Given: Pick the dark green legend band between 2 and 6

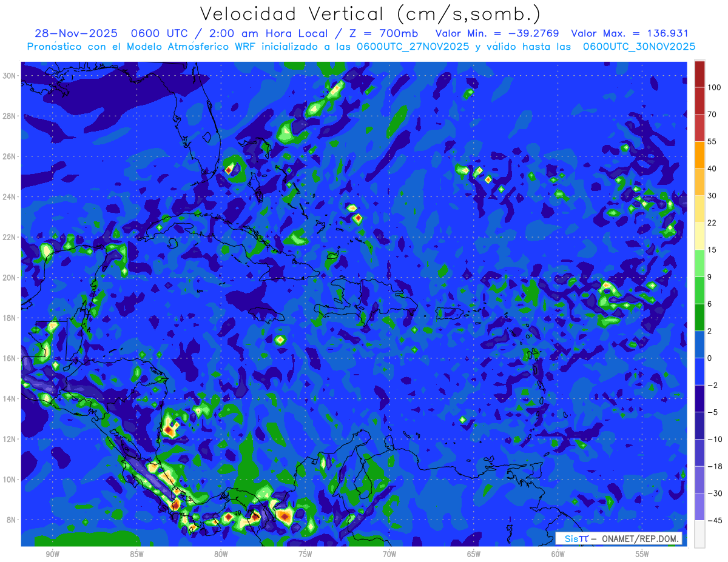Looking at the screenshot, I should click(699, 317).
